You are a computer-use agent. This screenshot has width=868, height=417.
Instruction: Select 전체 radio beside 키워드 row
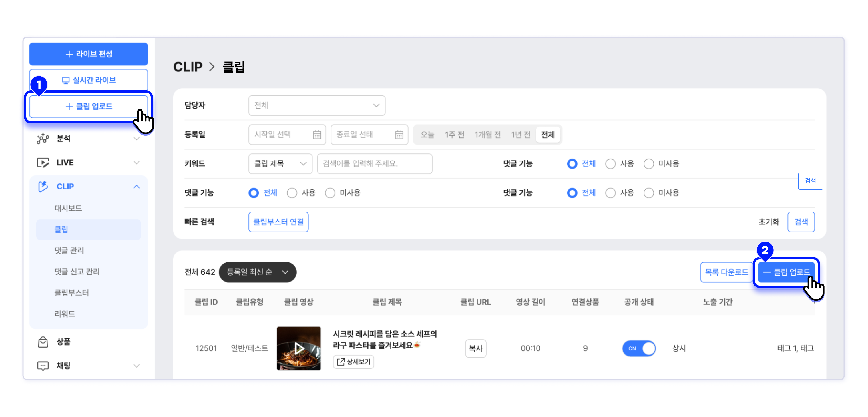click(572, 164)
